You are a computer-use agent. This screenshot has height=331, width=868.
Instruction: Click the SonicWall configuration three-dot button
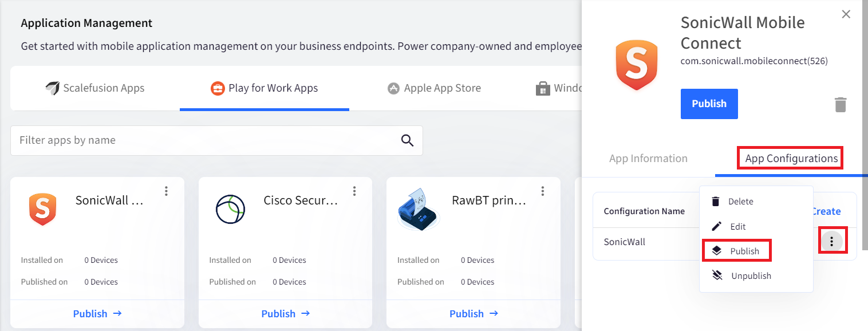point(832,242)
